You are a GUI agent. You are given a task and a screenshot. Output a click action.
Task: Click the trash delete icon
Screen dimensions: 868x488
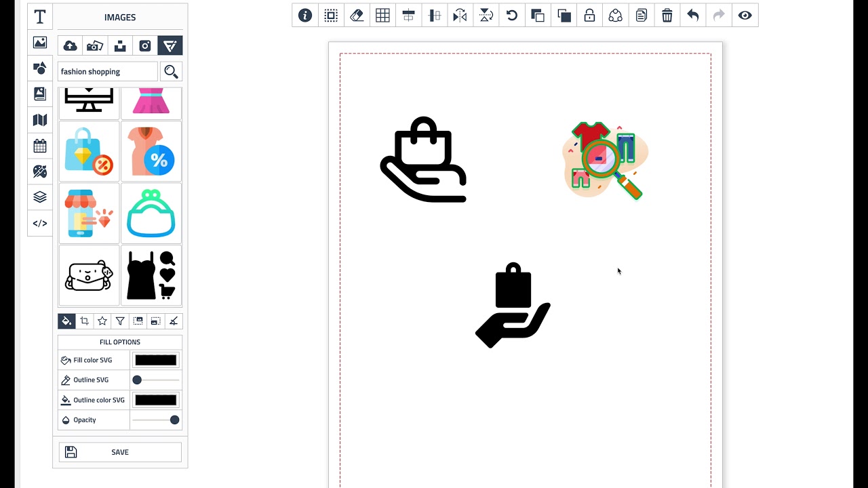(667, 15)
